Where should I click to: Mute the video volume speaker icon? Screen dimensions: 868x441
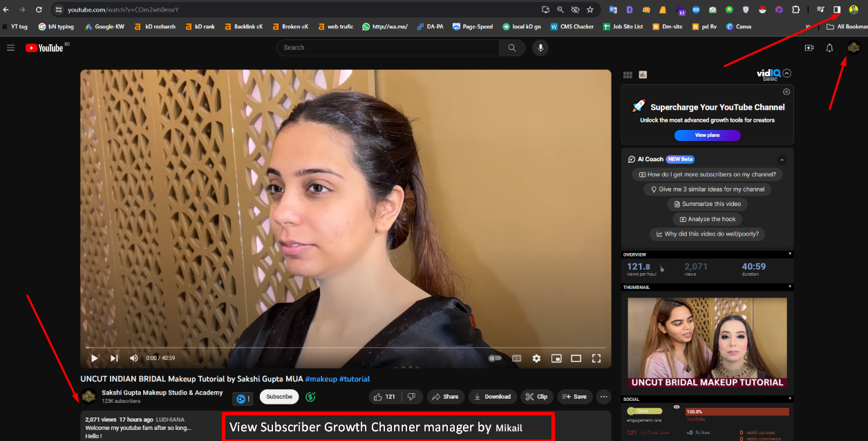133,358
